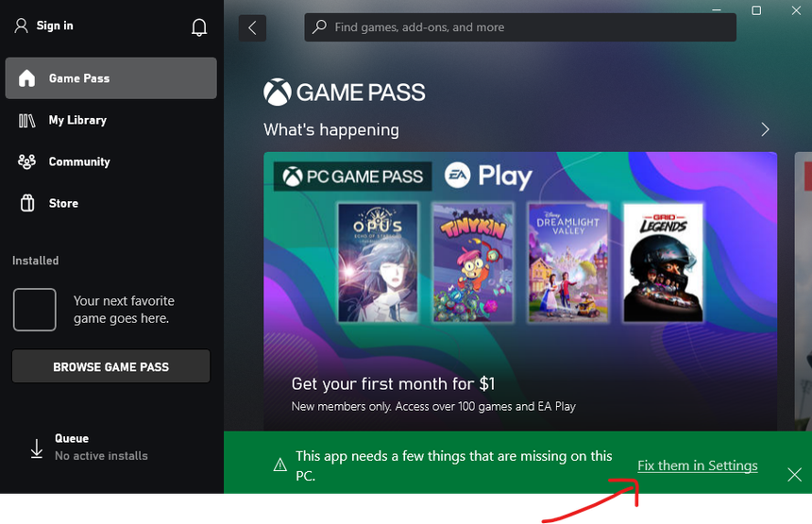The width and height of the screenshot is (812, 524).
Task: Click the notifications bell icon
Action: (199, 27)
